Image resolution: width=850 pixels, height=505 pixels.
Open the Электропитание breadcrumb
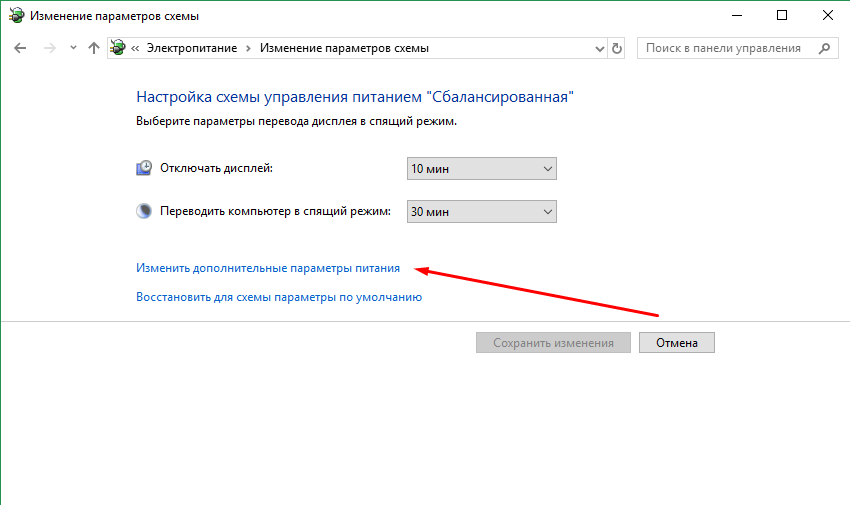tap(192, 48)
